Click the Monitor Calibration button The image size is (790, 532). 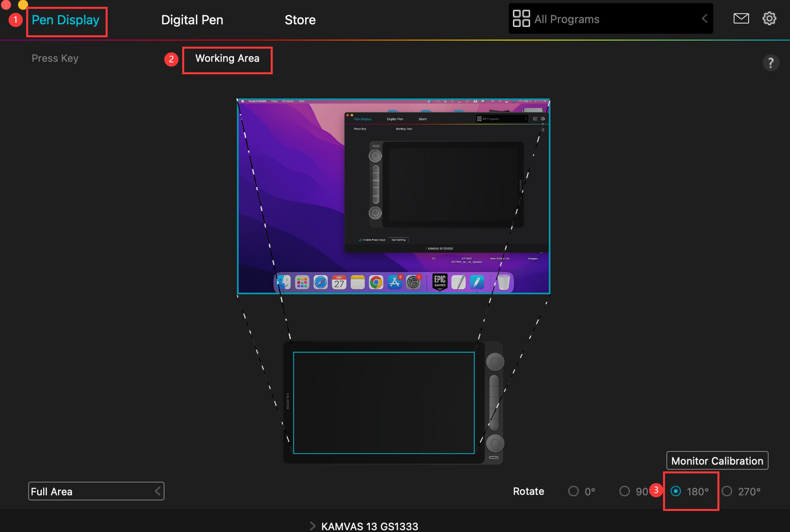[x=717, y=461]
